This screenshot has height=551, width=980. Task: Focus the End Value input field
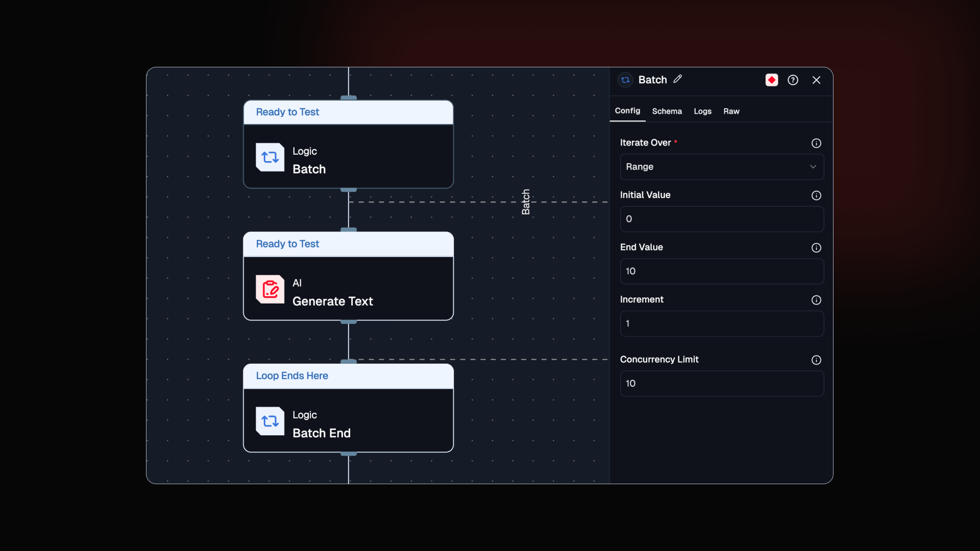coord(721,271)
